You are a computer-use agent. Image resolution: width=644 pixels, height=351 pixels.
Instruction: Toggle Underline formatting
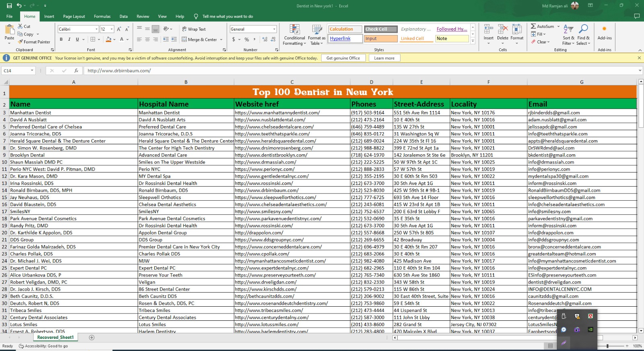coord(77,39)
